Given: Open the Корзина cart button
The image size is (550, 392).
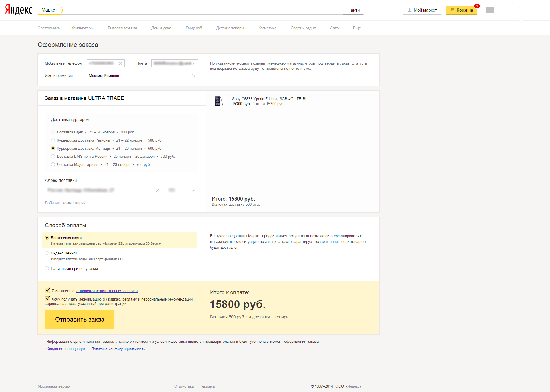Looking at the screenshot, I should (461, 10).
